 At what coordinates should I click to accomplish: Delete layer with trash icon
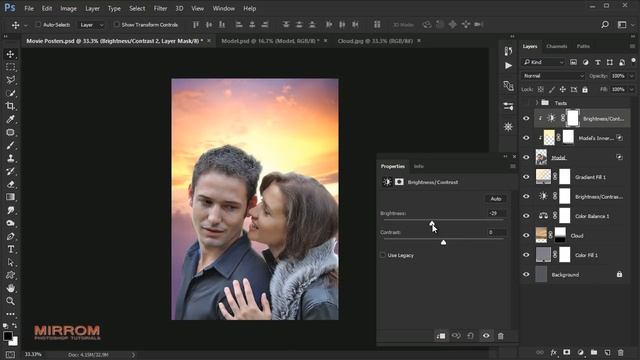click(620, 352)
